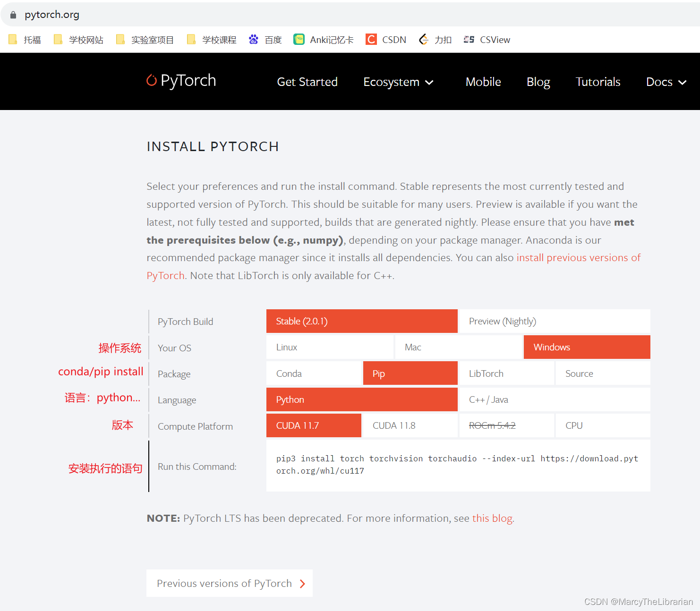Click the Compute Platform row label

pyautogui.click(x=196, y=426)
